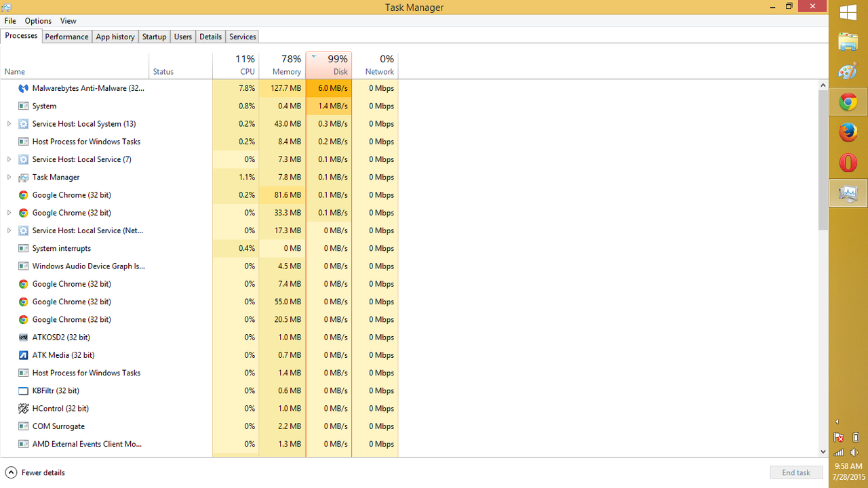
Task: Switch to the Users tab
Action: click(183, 37)
